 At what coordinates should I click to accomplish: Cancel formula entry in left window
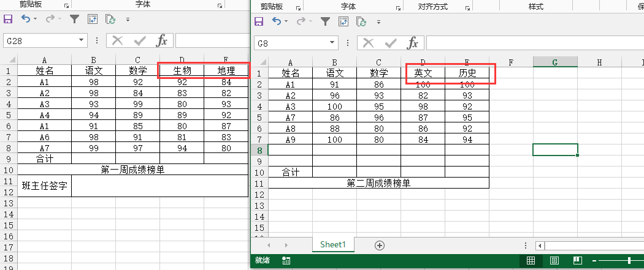pos(118,40)
